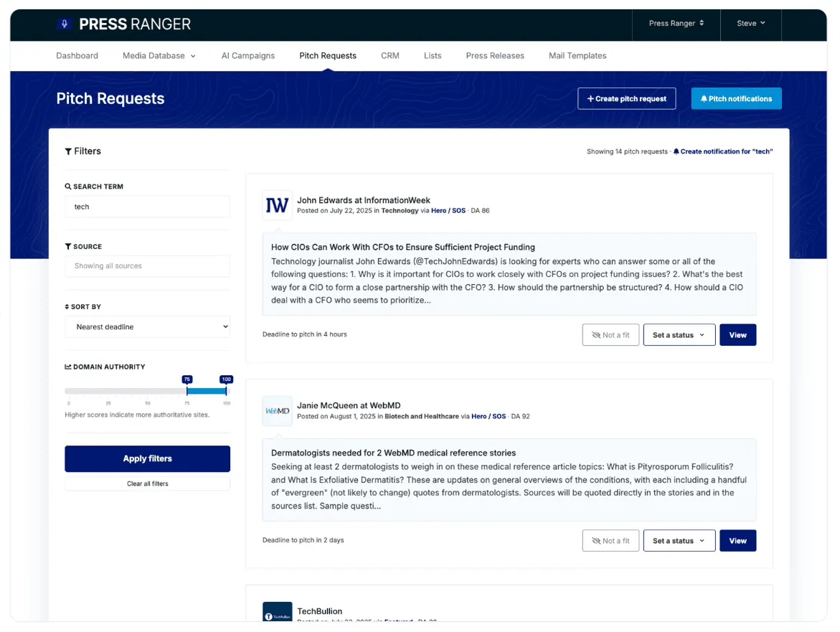Viewport: 840px width, 632px height.
Task: Go to the Dashboard tab
Action: [x=77, y=56]
